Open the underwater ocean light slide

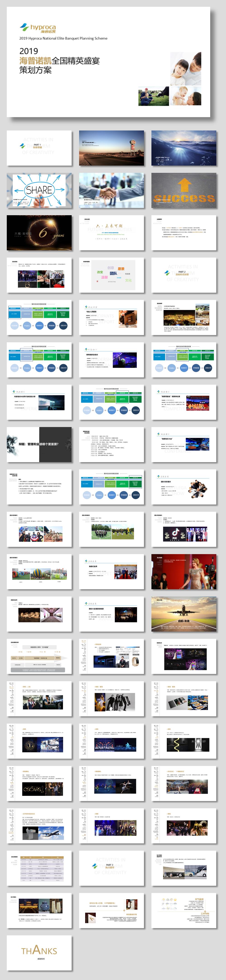click(184, 148)
